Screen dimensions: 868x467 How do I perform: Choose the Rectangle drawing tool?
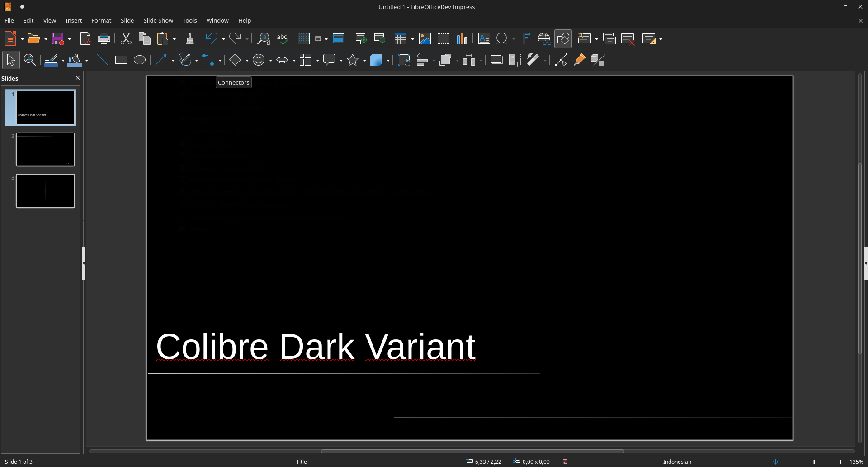[x=121, y=60]
